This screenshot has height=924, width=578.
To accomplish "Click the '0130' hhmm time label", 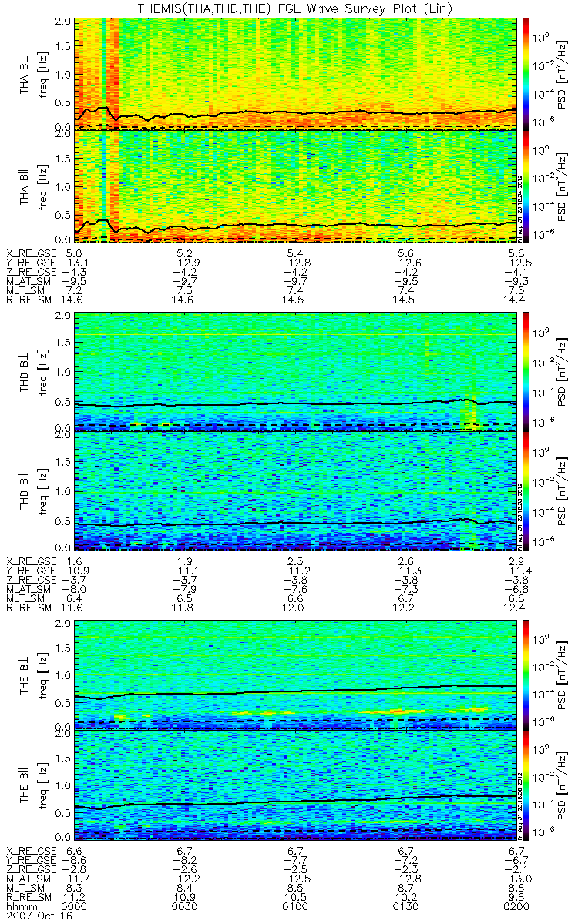I will tap(407, 907).
